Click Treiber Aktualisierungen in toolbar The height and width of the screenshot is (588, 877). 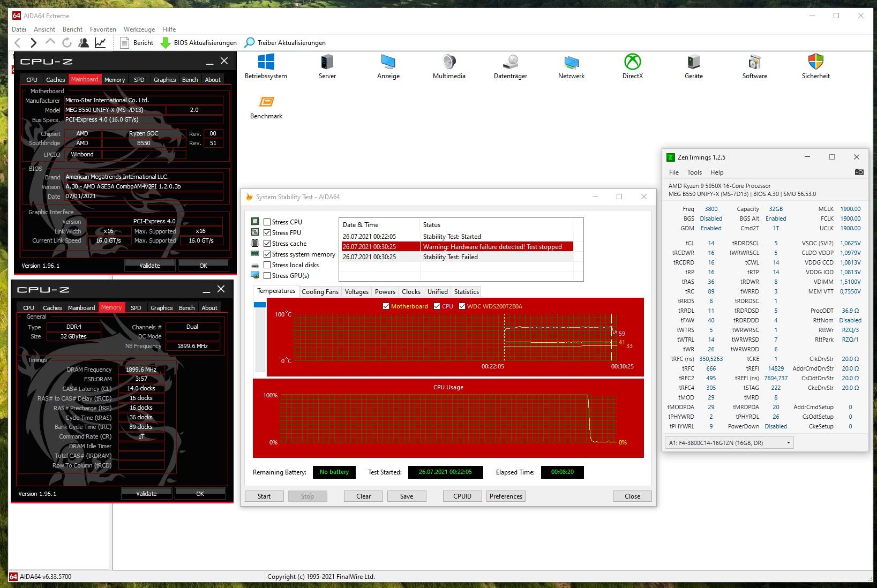click(x=285, y=43)
